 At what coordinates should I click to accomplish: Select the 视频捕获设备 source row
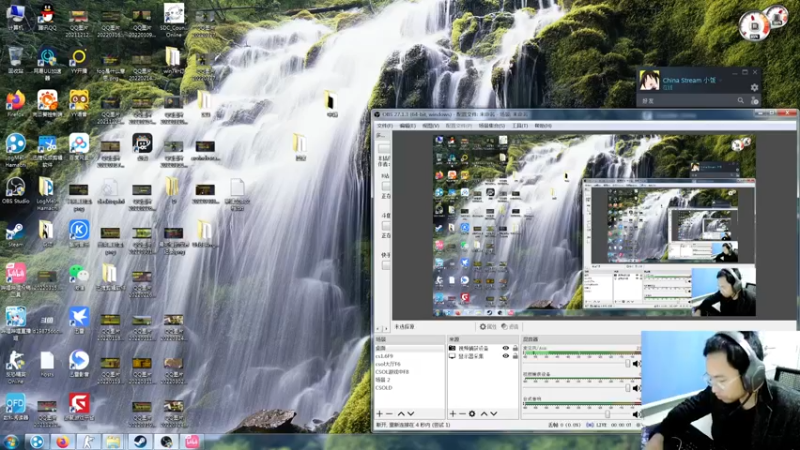(x=483, y=348)
